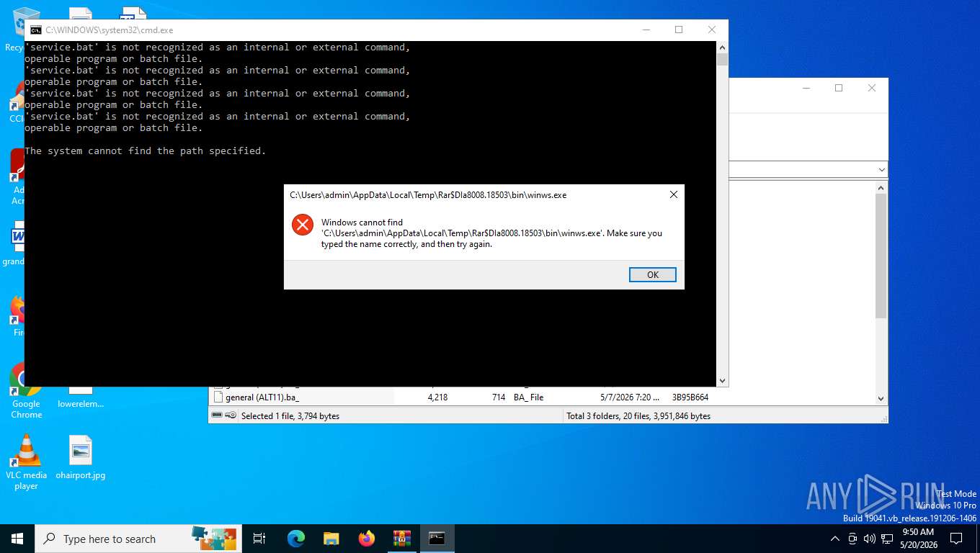
Task: Expand WinRAR address path dropdown
Action: pos(881,170)
